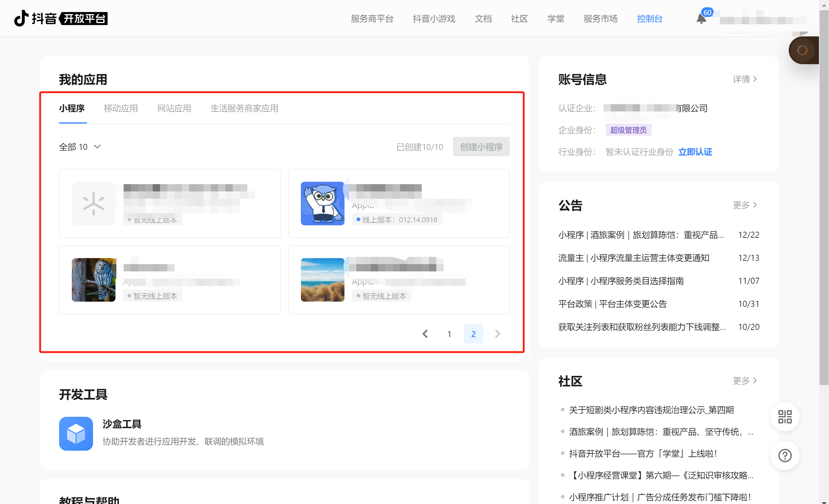Click the 线上版本：012.14.0918 status tag
Viewport: 829px width, 504px height.
397,220
